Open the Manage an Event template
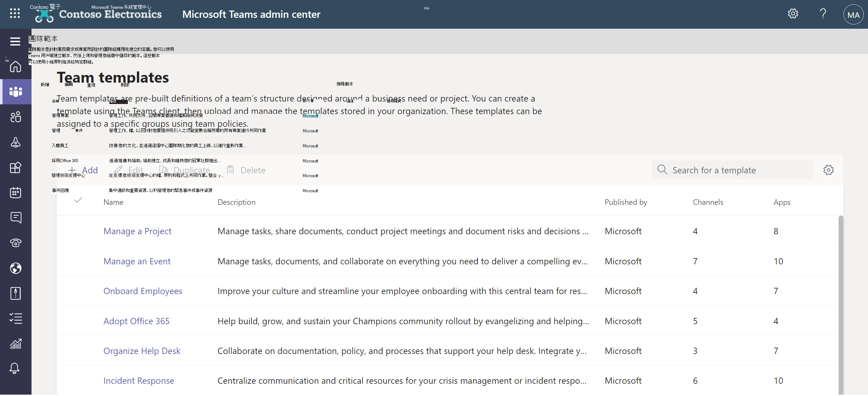The image size is (868, 396). pyautogui.click(x=137, y=261)
